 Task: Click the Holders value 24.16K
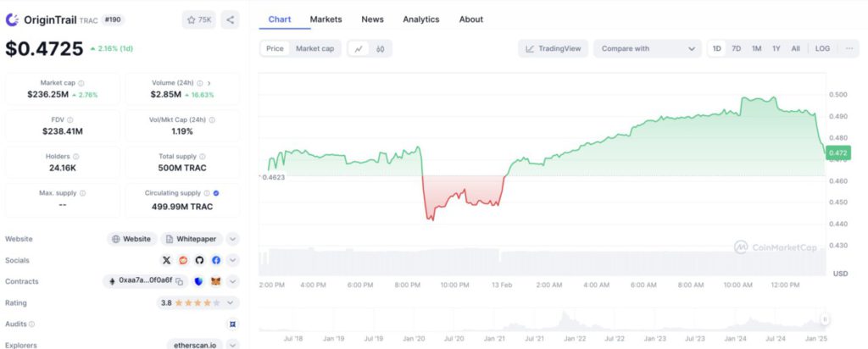(63, 168)
